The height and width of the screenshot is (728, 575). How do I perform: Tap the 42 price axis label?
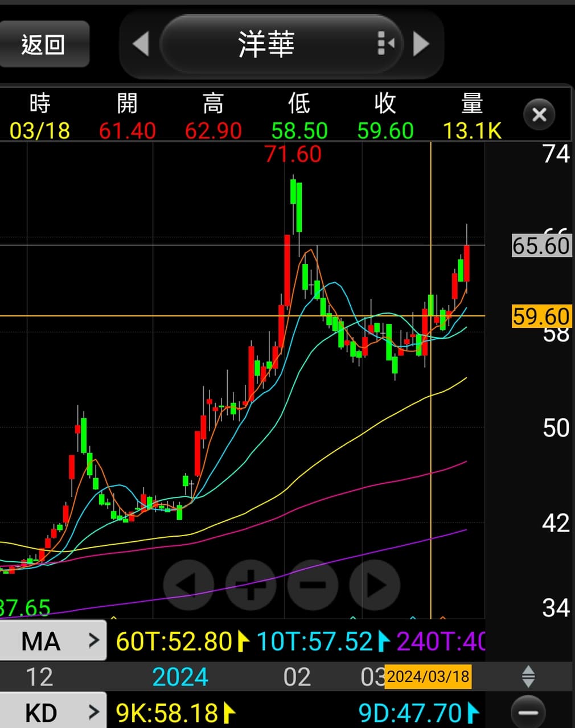(556, 523)
